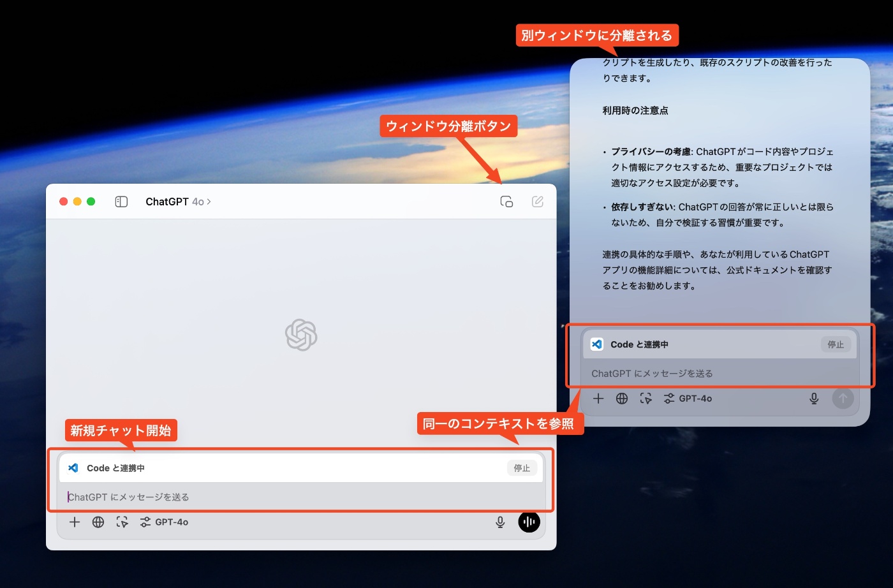Click 'Code と連携中' label in main window
Viewport: 893px width, 588px height.
click(x=115, y=468)
